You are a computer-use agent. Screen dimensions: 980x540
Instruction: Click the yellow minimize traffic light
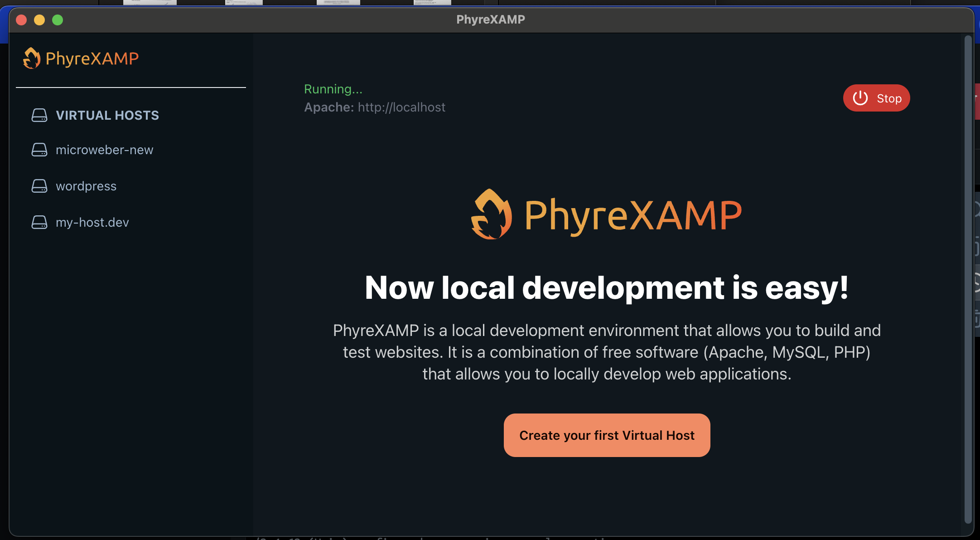tap(40, 19)
